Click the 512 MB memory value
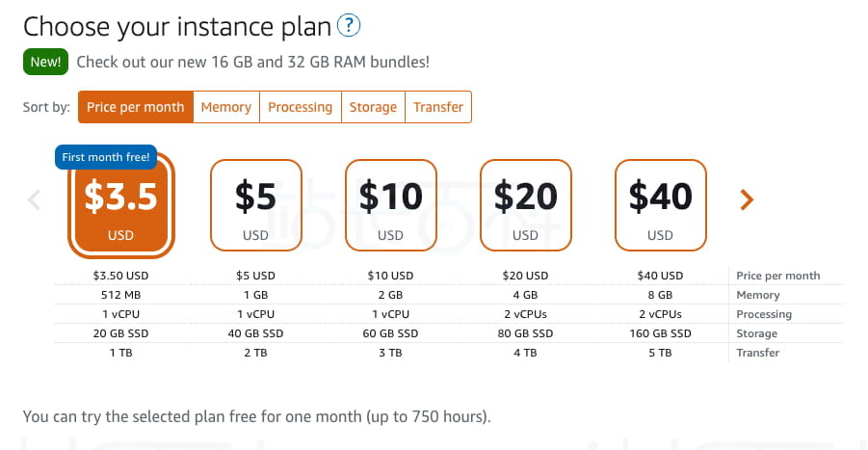The image size is (868, 450). click(120, 295)
